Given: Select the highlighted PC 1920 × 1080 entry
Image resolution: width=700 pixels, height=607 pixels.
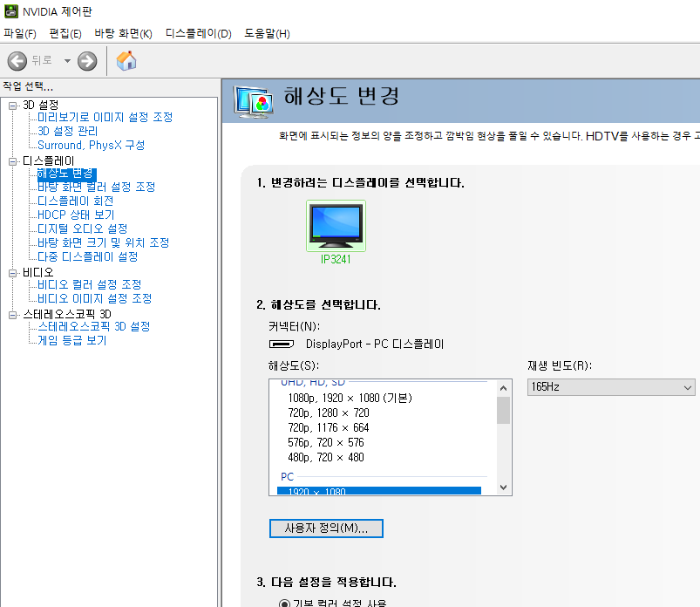Looking at the screenshot, I should pos(379,491).
